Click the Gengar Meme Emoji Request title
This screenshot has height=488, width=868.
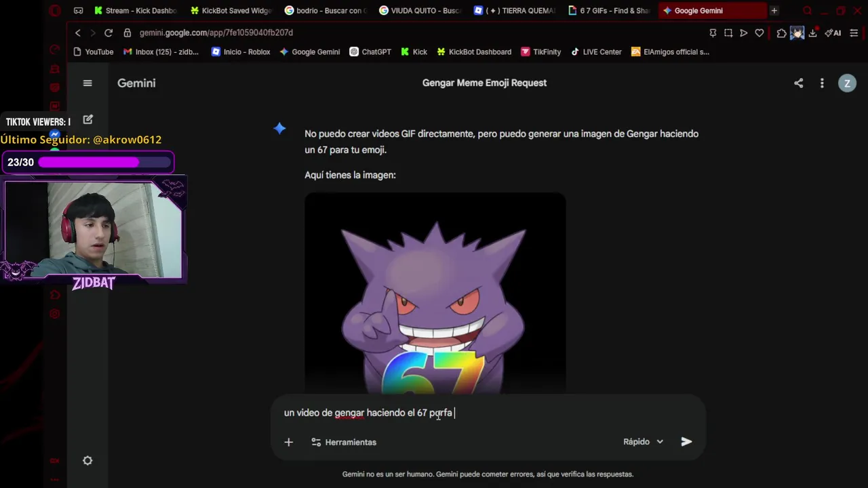pos(484,83)
